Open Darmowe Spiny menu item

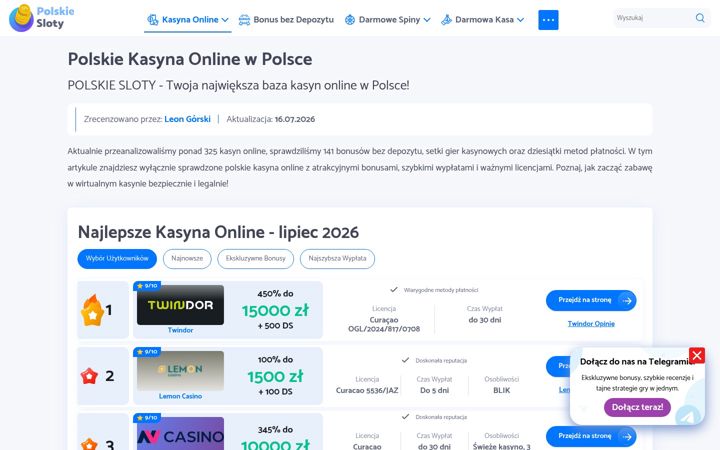(x=388, y=20)
